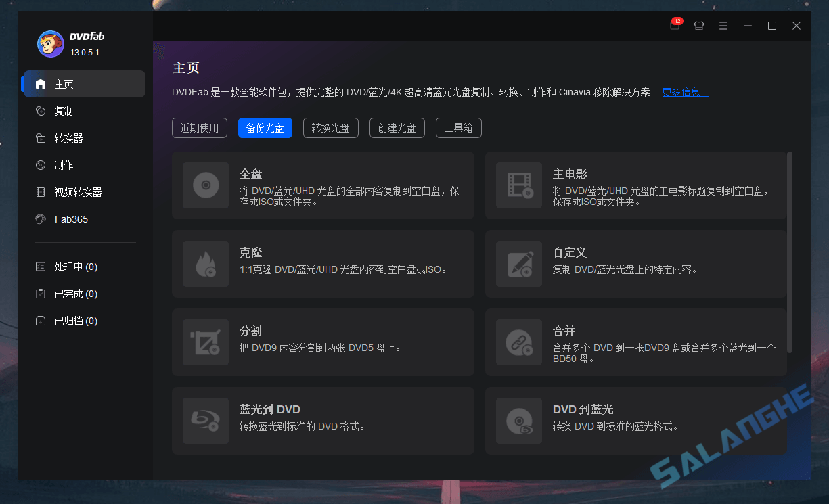
Task: Select the 分割 split mode icon
Action: pyautogui.click(x=205, y=342)
